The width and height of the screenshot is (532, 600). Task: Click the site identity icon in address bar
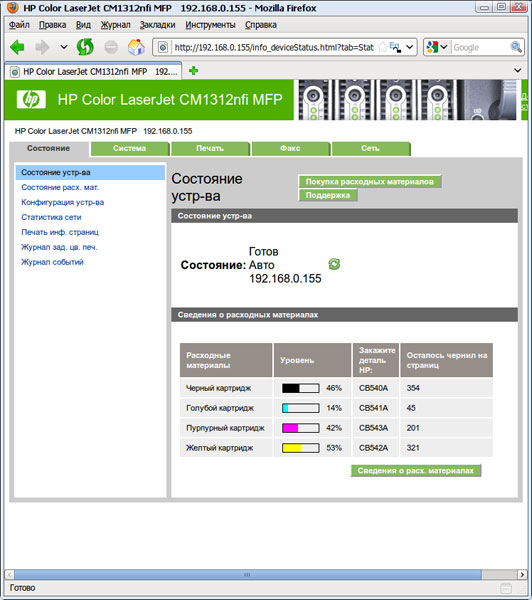(x=163, y=47)
